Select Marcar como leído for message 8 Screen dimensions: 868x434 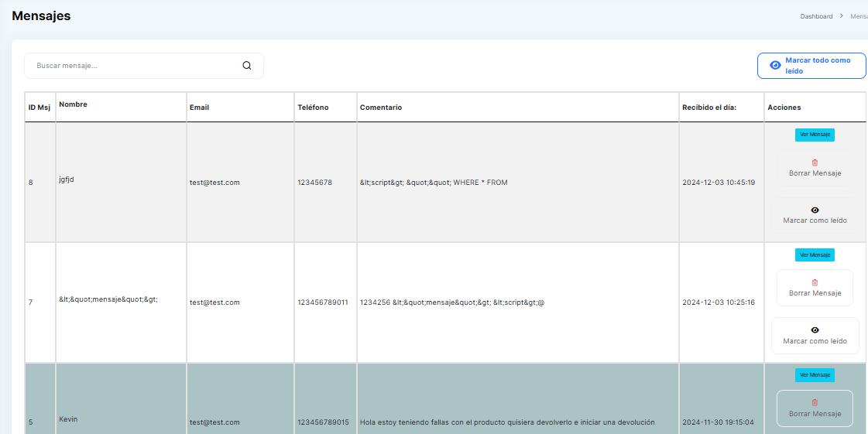tap(815, 220)
